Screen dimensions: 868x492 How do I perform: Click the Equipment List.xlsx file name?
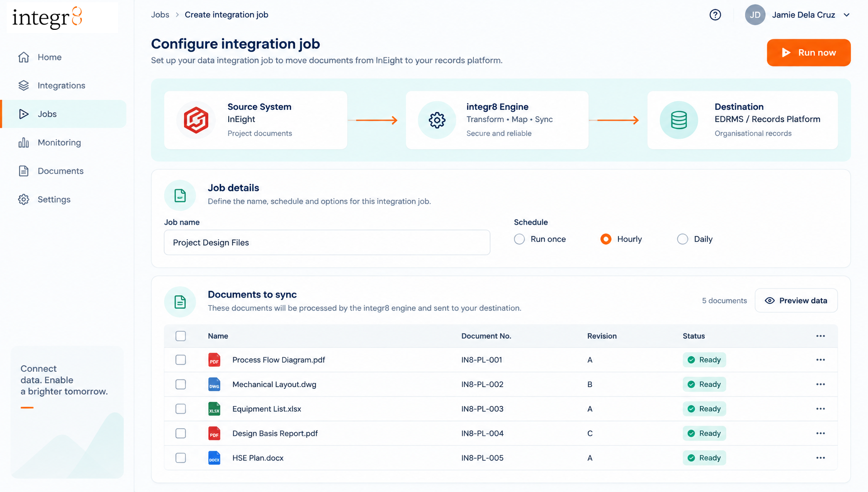point(267,409)
